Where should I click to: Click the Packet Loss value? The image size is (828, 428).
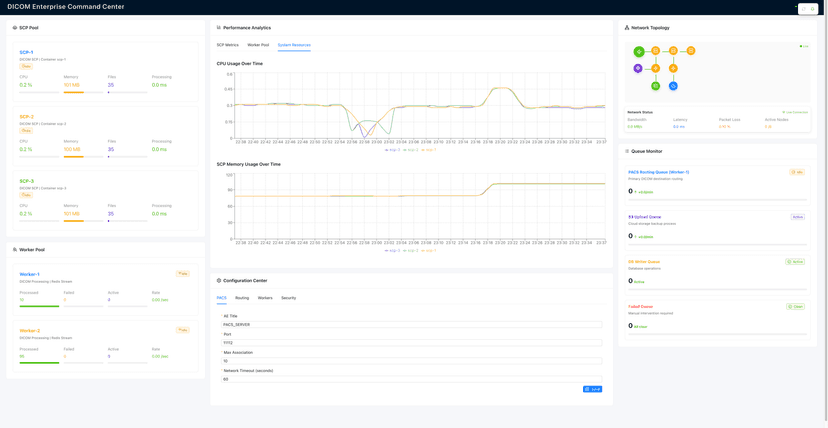coord(724,127)
